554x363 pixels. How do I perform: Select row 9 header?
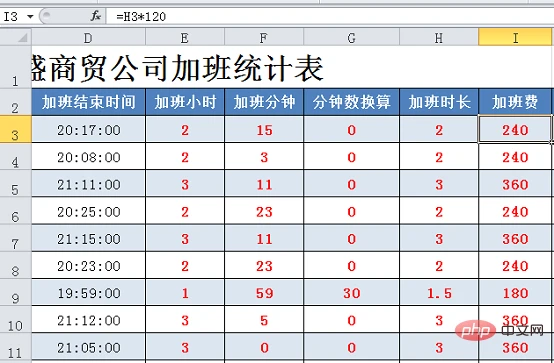[x=16, y=293]
